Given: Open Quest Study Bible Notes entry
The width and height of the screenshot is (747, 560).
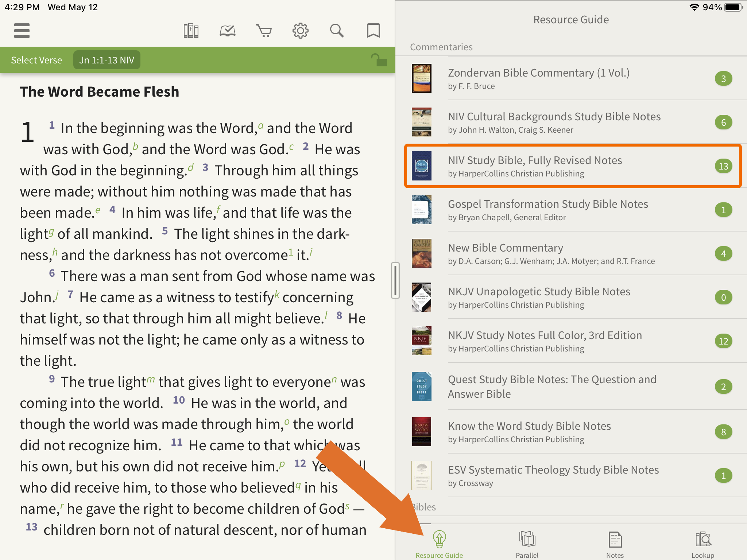Looking at the screenshot, I should (x=571, y=386).
